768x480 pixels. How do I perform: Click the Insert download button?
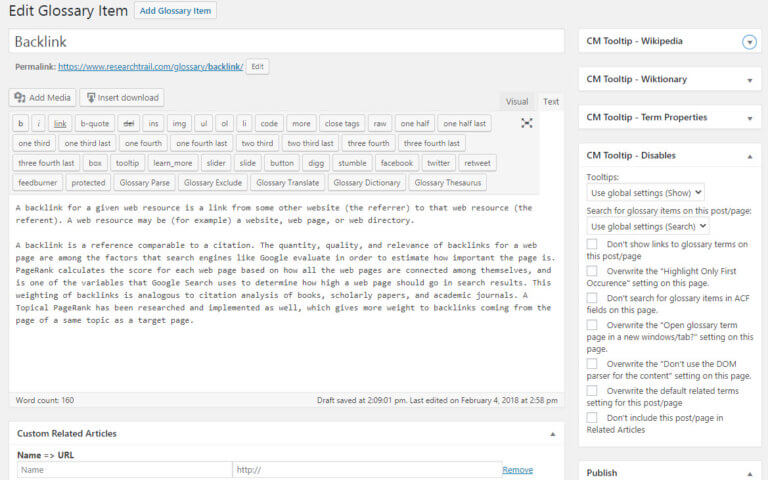122,97
